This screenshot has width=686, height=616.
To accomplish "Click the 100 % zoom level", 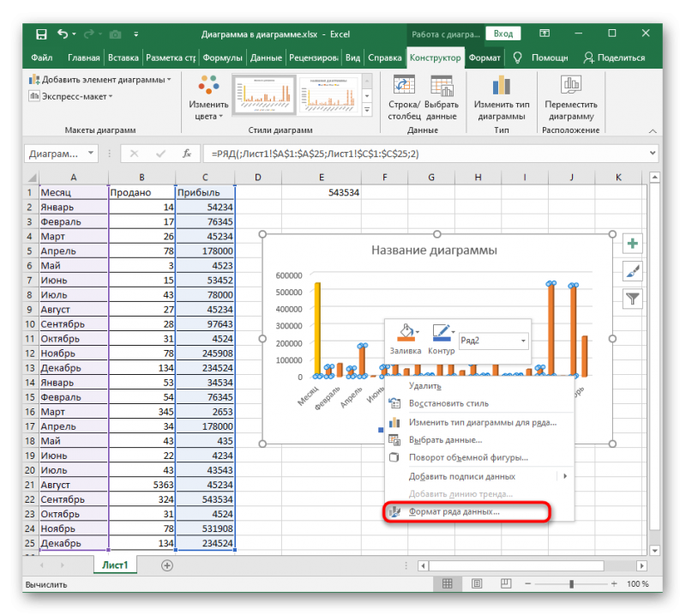I will [x=637, y=583].
